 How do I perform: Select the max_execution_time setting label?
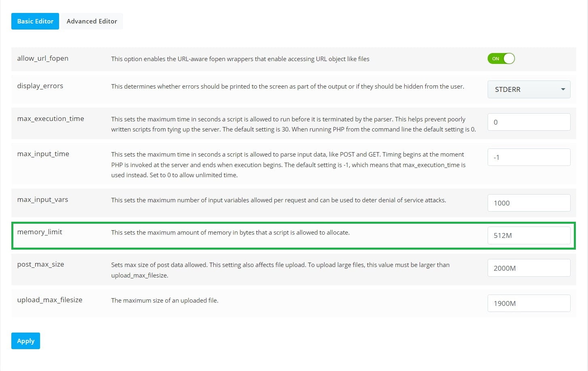click(x=51, y=119)
